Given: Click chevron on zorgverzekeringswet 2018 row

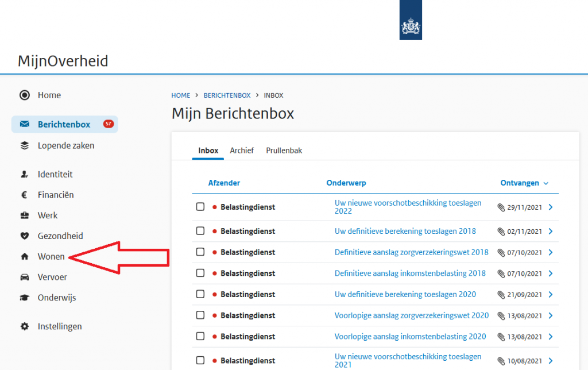Looking at the screenshot, I should 551,252.
